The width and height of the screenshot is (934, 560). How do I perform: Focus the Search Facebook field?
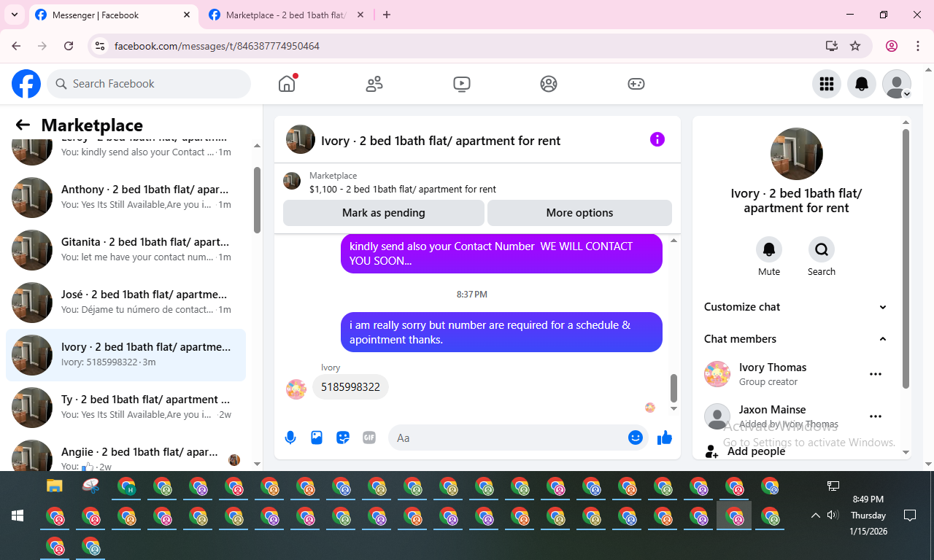(149, 84)
